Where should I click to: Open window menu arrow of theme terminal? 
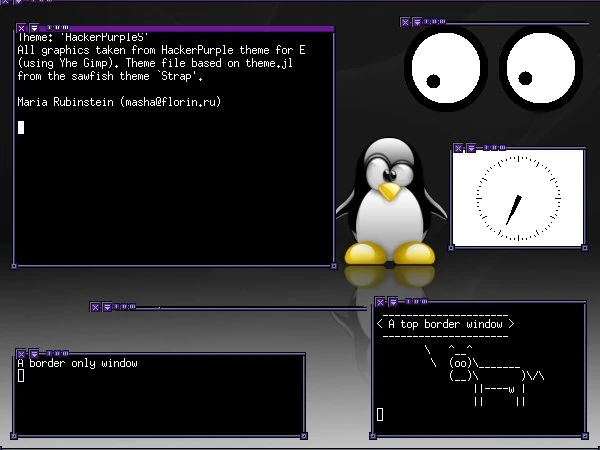34,28
